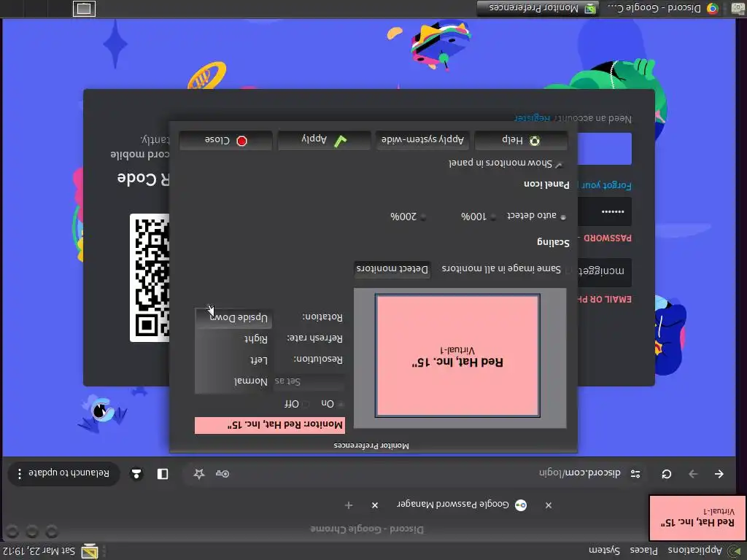
Task: Click the display monitor icon in system panel
Action: [90, 551]
